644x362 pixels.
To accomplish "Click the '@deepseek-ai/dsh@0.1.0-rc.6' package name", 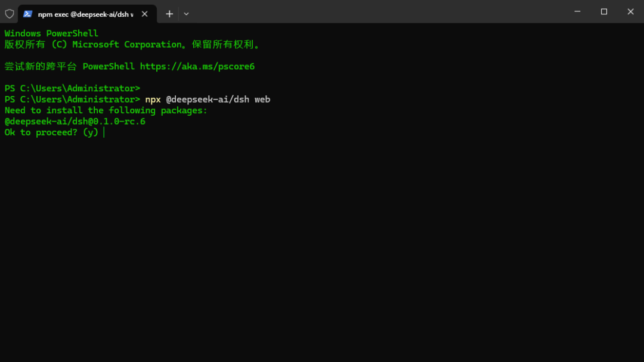I will pyautogui.click(x=75, y=122).
